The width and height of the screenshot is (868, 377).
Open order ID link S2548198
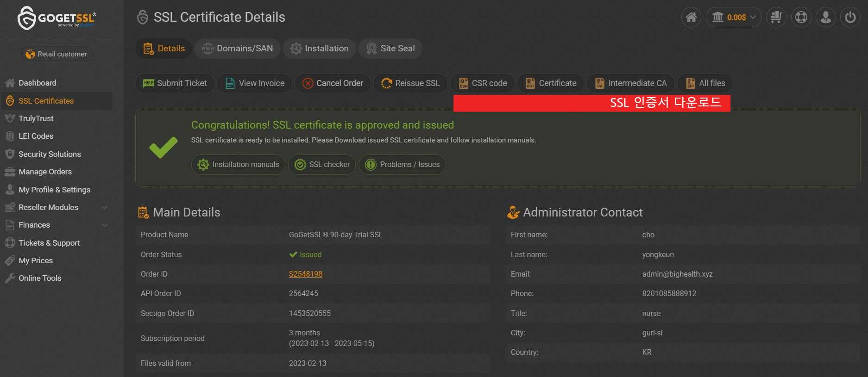click(x=306, y=274)
